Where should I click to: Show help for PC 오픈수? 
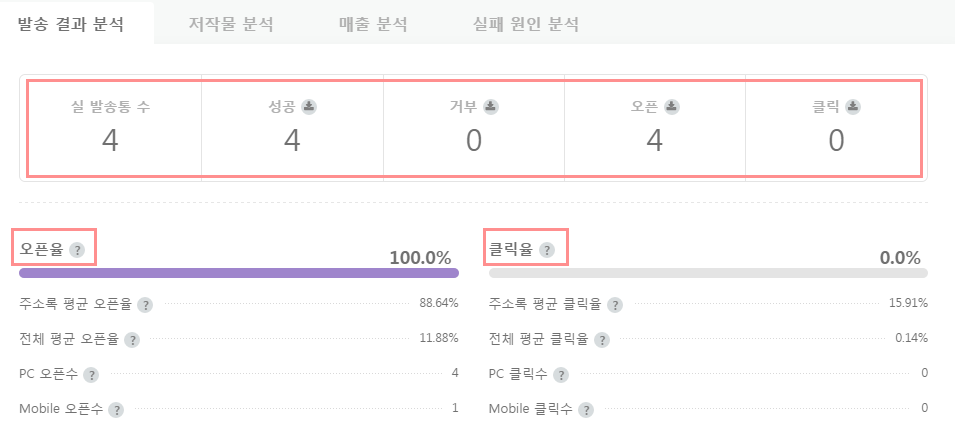pos(91,374)
